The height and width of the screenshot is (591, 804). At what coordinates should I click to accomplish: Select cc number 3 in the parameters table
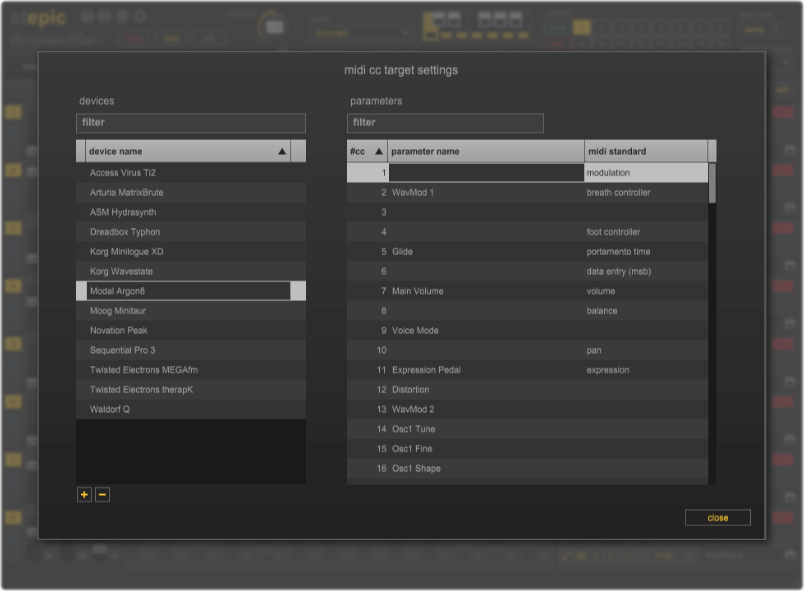pyautogui.click(x=384, y=212)
